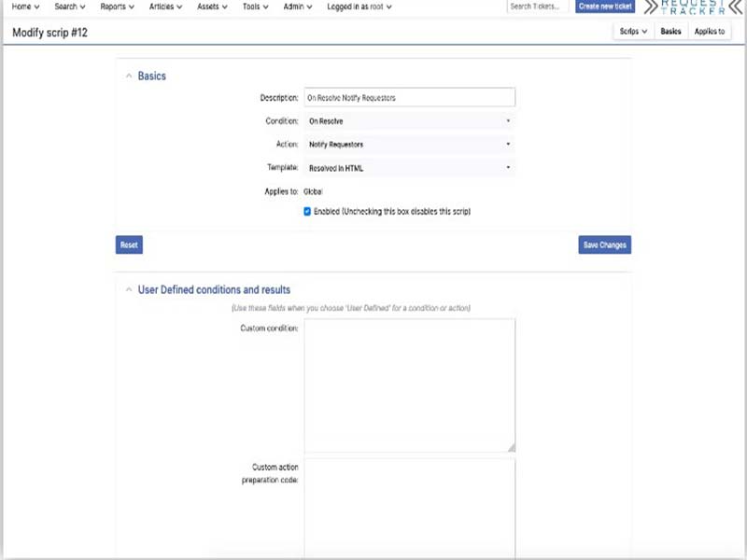Open the Condition dropdown
This screenshot has width=747, height=560.
pyautogui.click(x=411, y=120)
